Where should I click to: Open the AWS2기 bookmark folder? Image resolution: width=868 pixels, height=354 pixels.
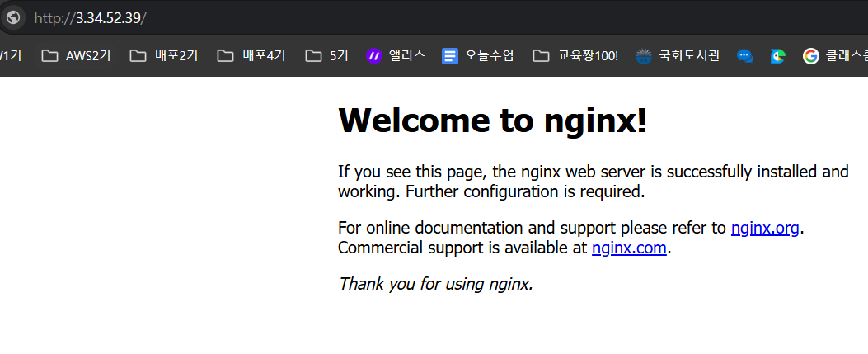coord(77,55)
